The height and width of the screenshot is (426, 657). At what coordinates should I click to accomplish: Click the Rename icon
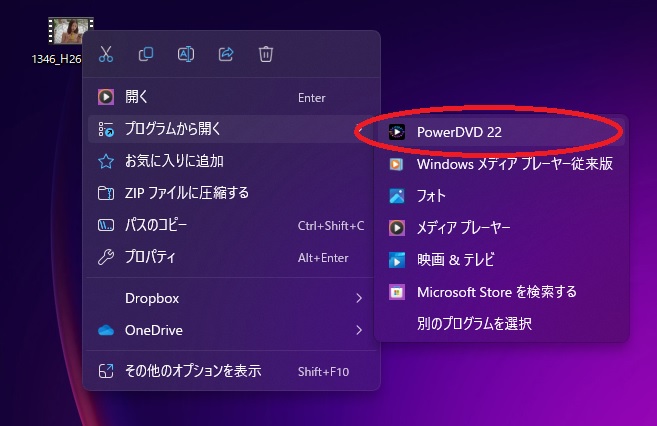click(x=186, y=54)
